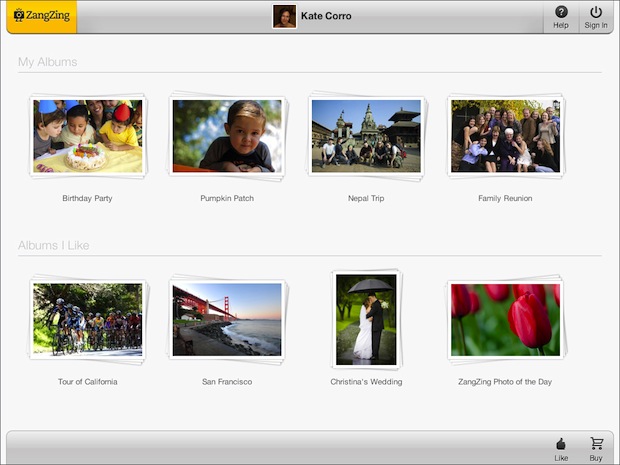View the Nepal Trip album
The image size is (620, 465).
coord(366,137)
